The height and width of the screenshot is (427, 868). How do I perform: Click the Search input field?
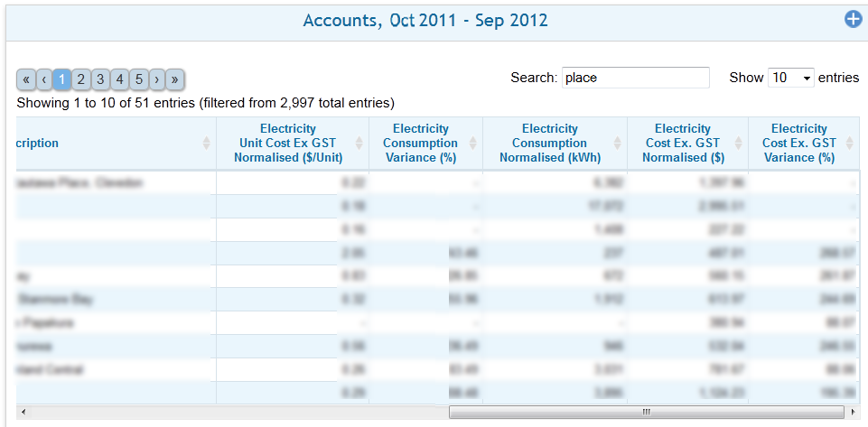tap(635, 78)
